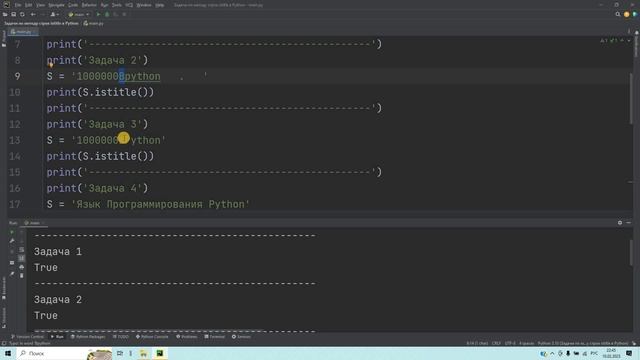Open the View menu

coord(40,5)
